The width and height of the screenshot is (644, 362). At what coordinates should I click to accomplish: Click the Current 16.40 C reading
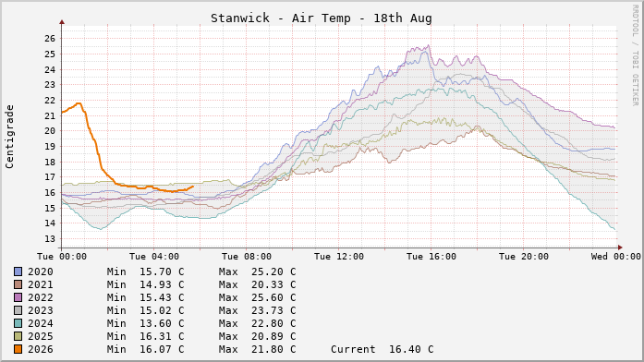[382, 349]
